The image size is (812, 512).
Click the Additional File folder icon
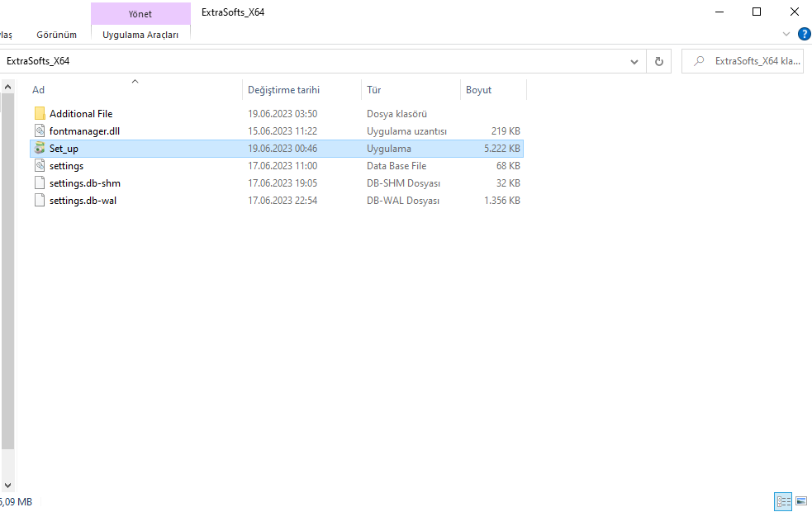pos(40,113)
